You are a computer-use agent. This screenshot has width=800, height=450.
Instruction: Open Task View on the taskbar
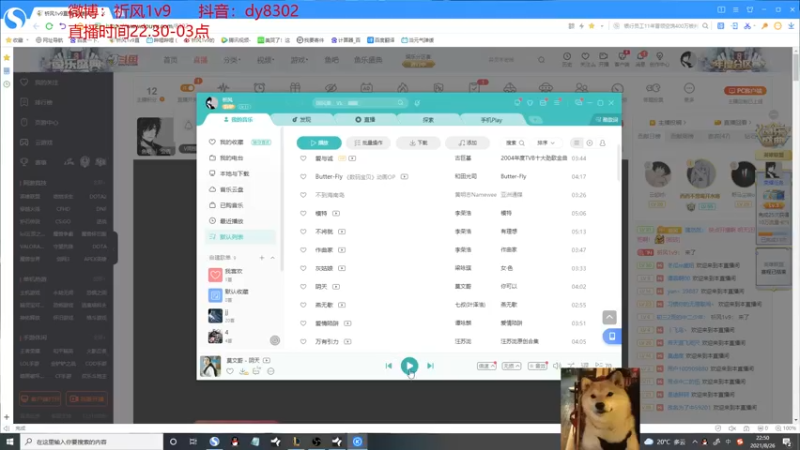pyautogui.click(x=193, y=441)
